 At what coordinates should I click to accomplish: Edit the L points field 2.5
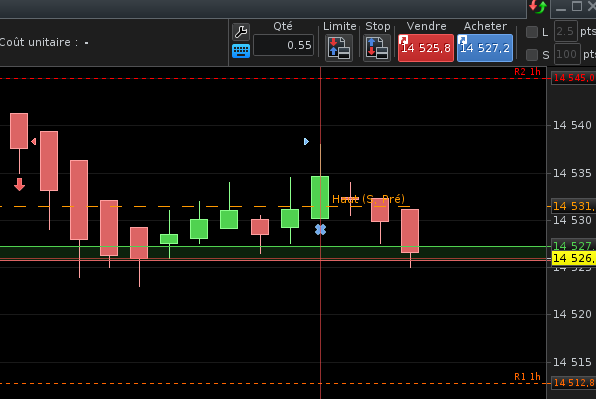click(x=566, y=32)
